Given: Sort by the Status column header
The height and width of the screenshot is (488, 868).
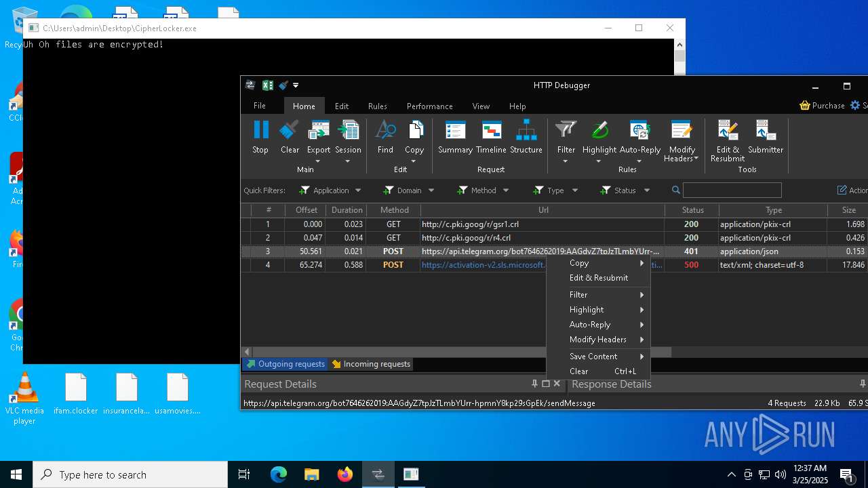Looking at the screenshot, I should (692, 210).
